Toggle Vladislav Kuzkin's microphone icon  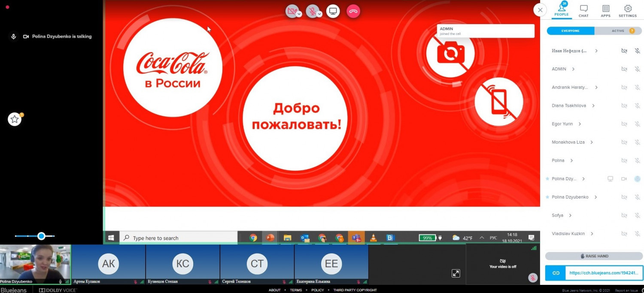pos(638,234)
